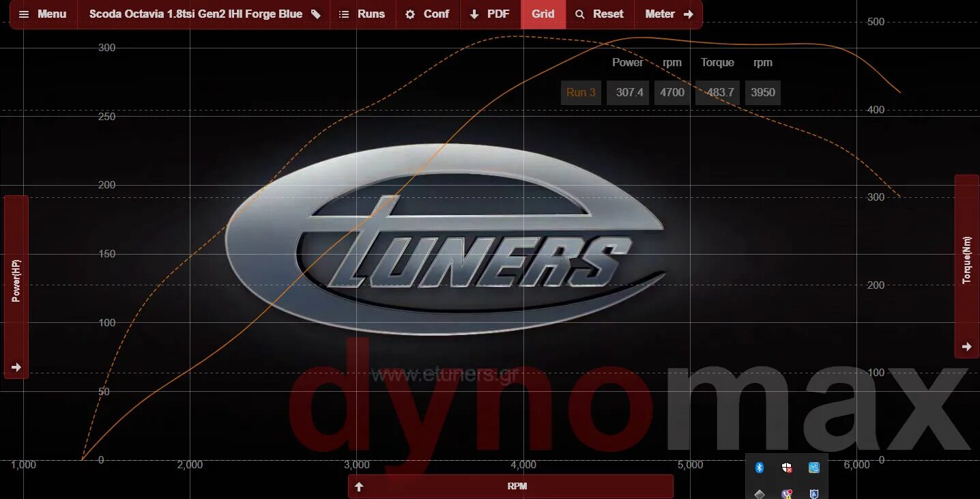Click the 4700 power rpm value
Viewport: 980px width, 499px height.
pos(672,92)
